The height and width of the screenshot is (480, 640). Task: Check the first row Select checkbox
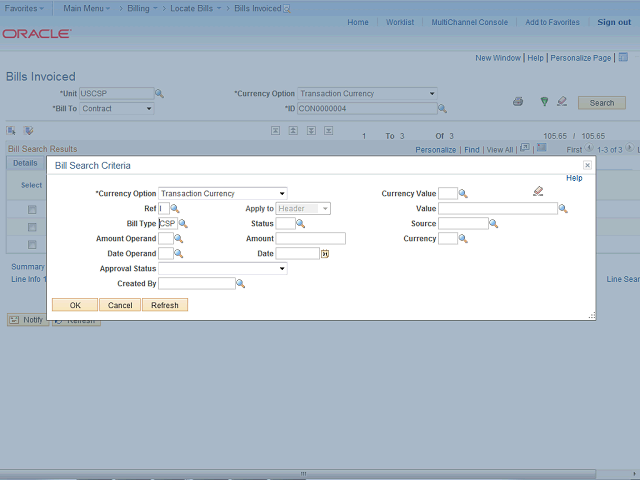click(32, 209)
